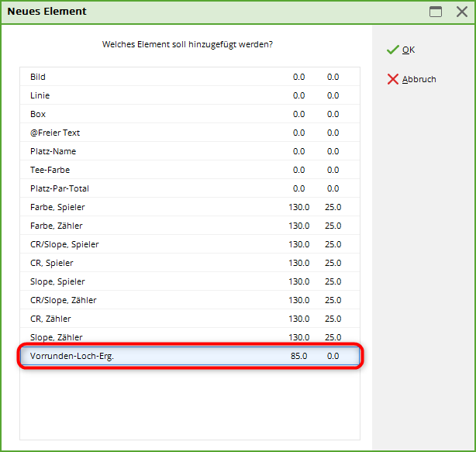Confirm selection with OK button
The image size is (476, 452).
pos(409,50)
